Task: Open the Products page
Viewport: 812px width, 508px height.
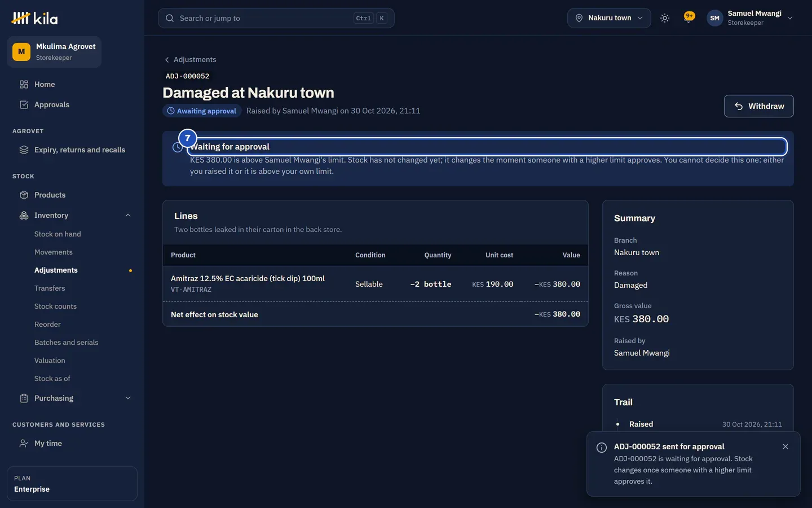Action: tap(50, 195)
